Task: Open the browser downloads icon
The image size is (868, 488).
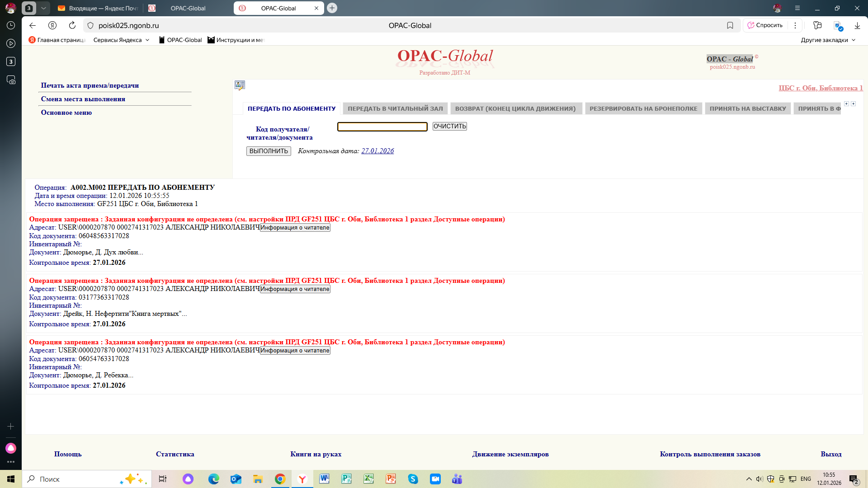Action: click(857, 25)
